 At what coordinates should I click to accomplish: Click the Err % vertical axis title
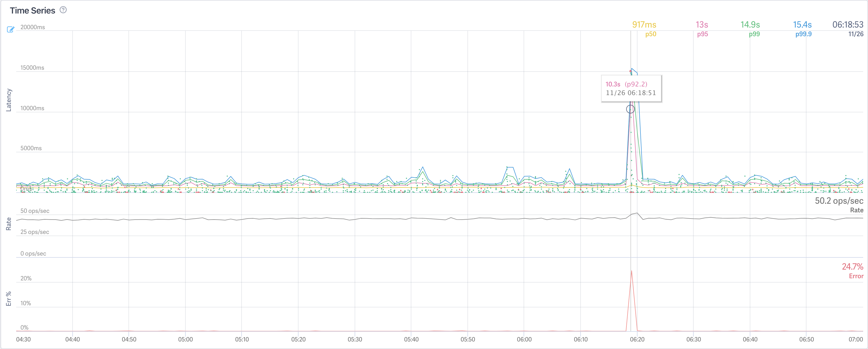point(9,299)
